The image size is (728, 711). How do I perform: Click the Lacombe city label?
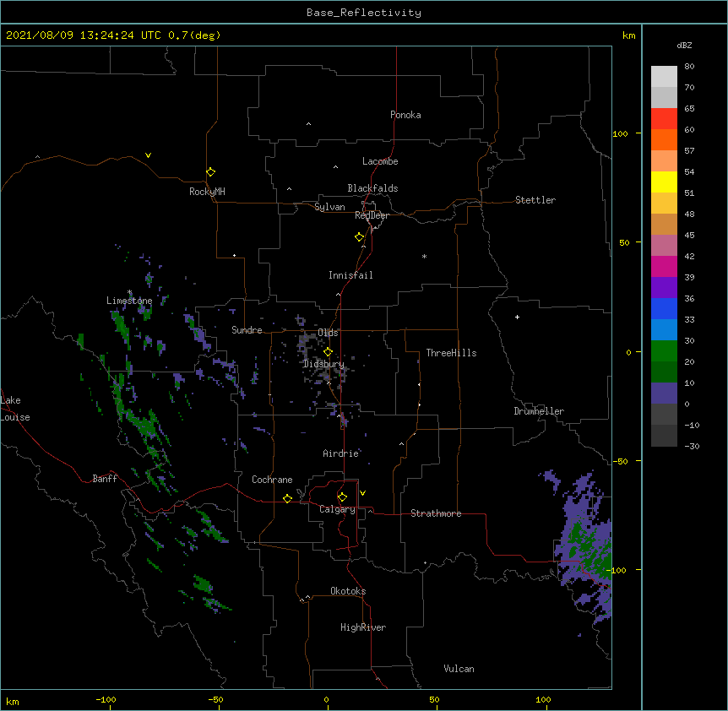tap(380, 161)
